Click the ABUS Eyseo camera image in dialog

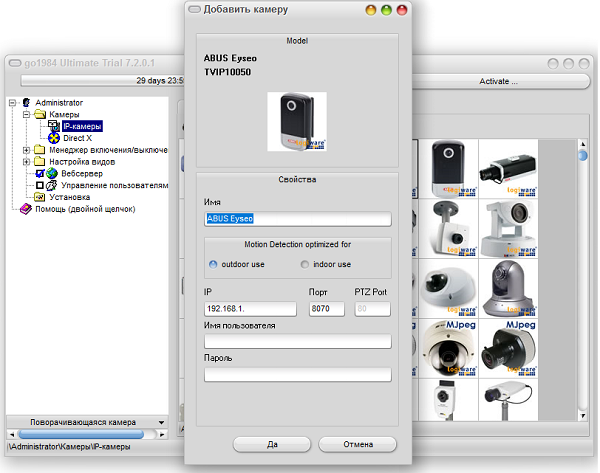(x=297, y=121)
